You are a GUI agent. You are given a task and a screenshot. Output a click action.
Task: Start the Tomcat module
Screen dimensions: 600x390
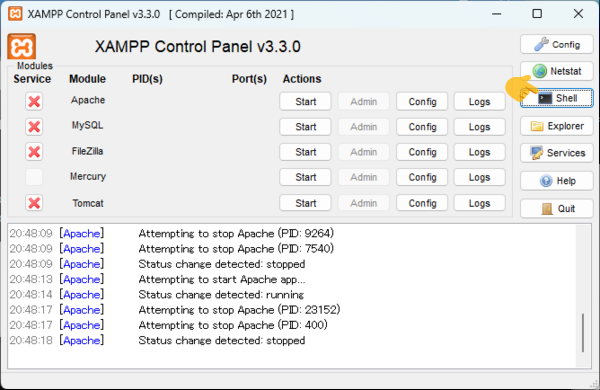[305, 203]
